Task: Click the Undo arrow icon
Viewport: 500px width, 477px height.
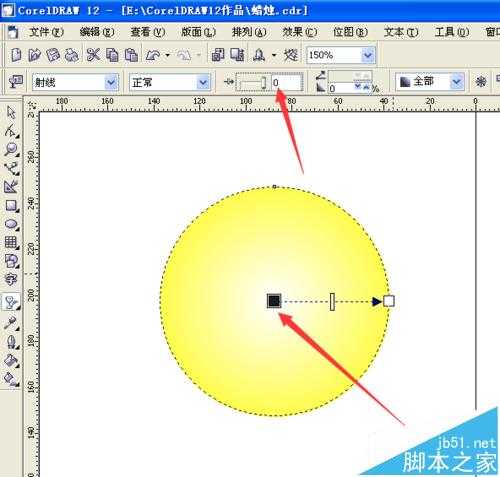Action: (153, 55)
